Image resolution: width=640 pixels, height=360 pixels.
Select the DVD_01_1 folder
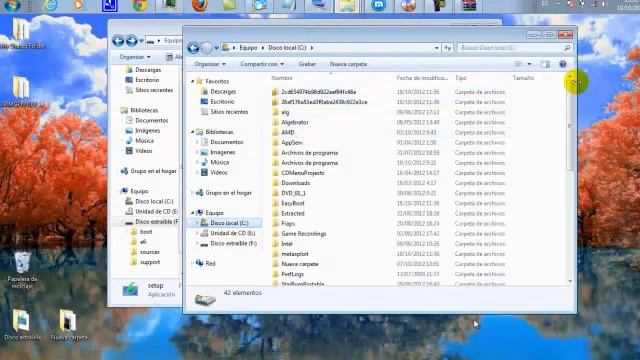pos(293,193)
